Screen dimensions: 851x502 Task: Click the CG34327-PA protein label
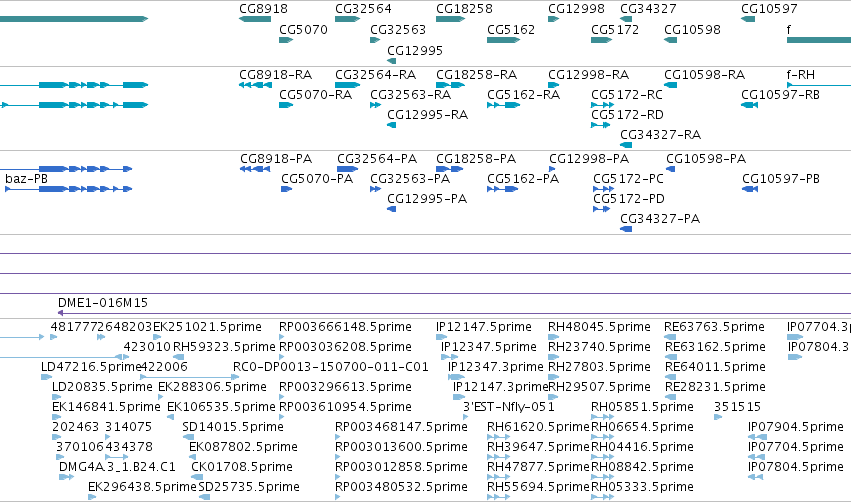660,219
